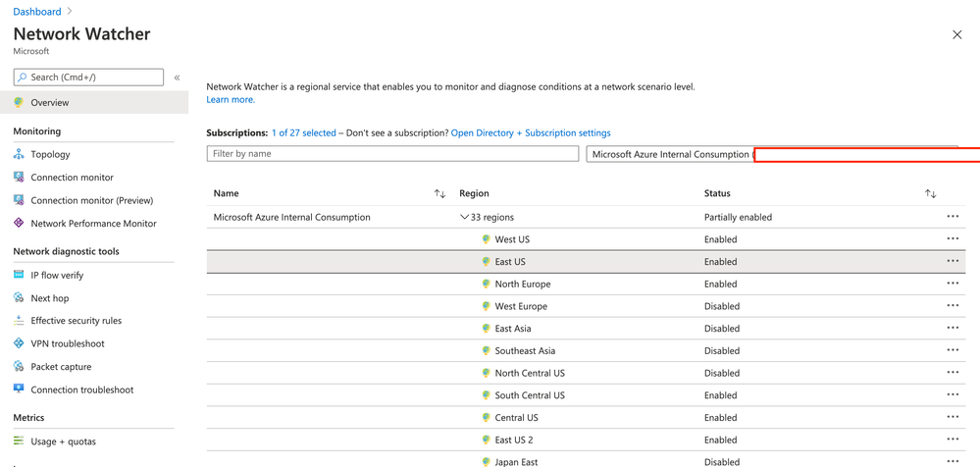Image resolution: width=980 pixels, height=467 pixels.
Task: Collapse the sidebar menu with the double chevron
Action: (x=177, y=77)
